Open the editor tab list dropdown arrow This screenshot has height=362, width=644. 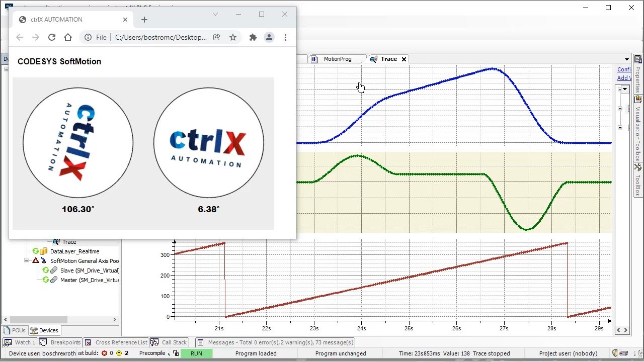(x=627, y=59)
